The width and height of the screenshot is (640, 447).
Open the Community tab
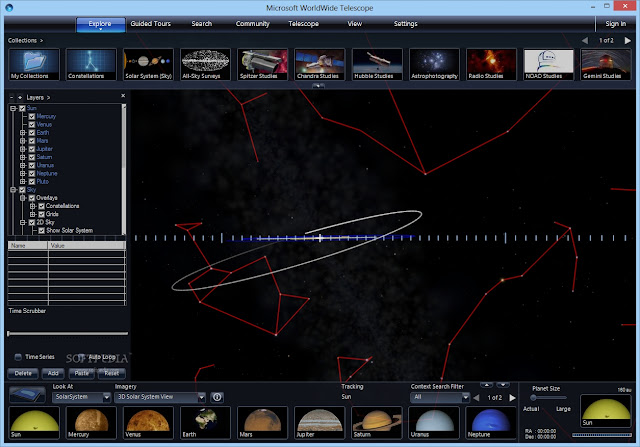tap(253, 24)
